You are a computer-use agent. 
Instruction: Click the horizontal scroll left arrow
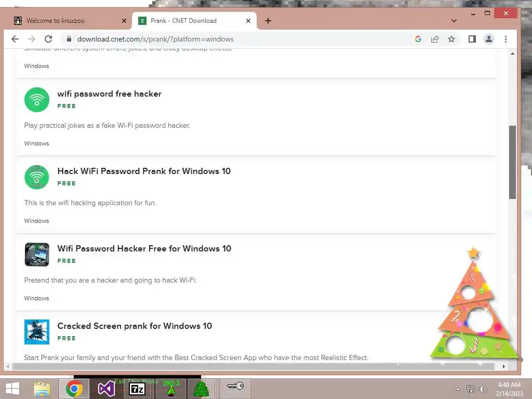tap(8, 366)
